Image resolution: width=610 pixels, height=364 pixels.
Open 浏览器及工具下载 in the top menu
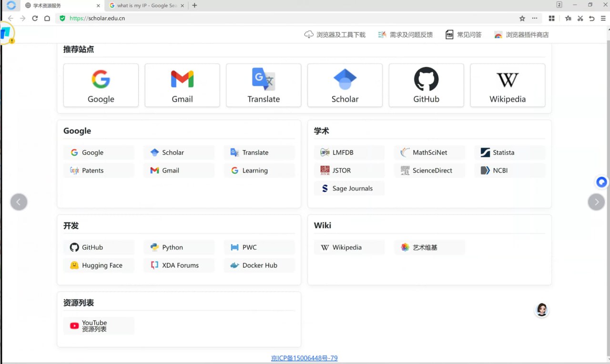point(335,35)
